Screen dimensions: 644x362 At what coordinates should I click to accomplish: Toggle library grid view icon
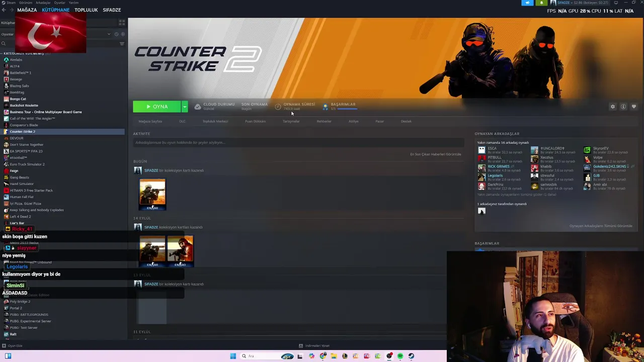122,23
